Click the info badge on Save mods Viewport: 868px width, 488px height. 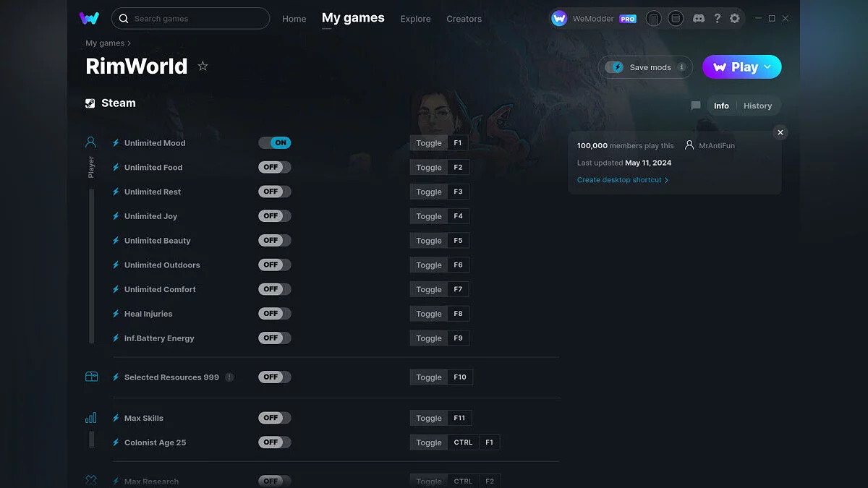pos(681,67)
